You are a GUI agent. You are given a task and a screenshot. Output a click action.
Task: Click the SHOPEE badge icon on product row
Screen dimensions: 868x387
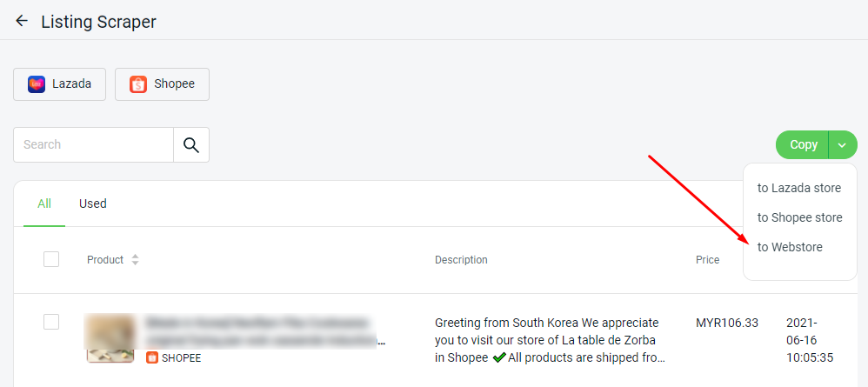(152, 357)
